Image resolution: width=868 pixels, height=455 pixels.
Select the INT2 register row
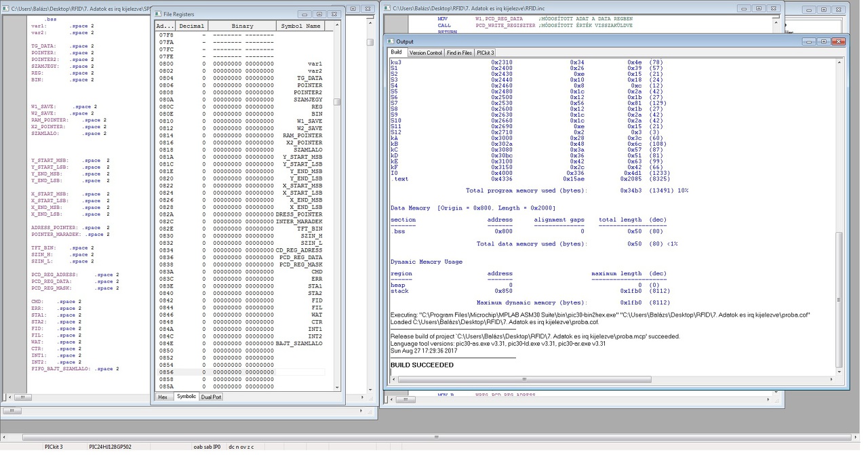[x=240, y=336]
